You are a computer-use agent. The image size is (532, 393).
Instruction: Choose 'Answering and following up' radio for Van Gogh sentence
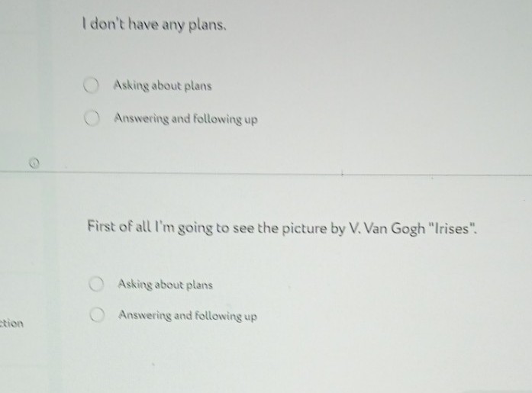pos(96,315)
